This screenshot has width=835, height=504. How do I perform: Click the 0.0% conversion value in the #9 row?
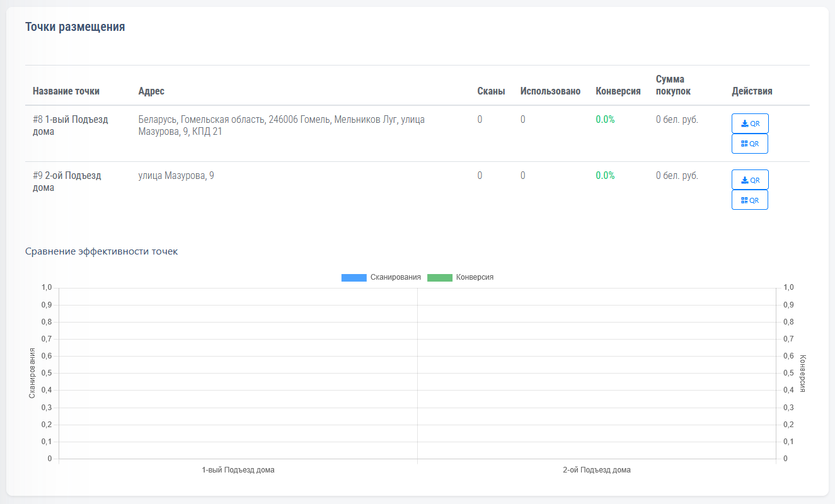click(605, 176)
